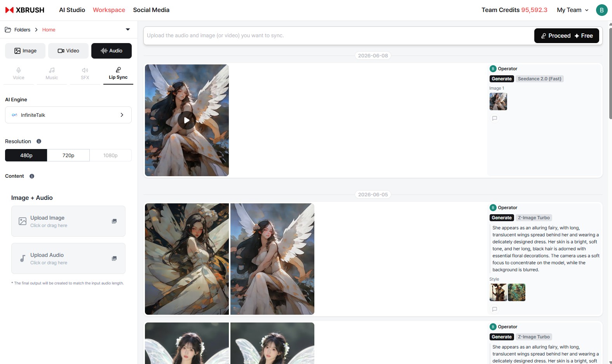Screen dimensions: 612x364
Task: Click the Folders icon
Action: (x=8, y=29)
